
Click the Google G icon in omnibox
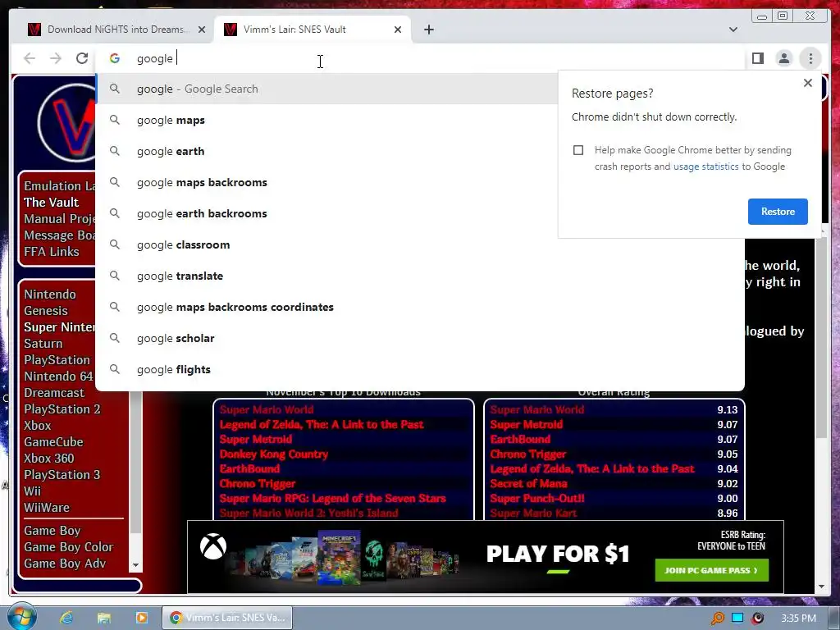pyautogui.click(x=115, y=58)
